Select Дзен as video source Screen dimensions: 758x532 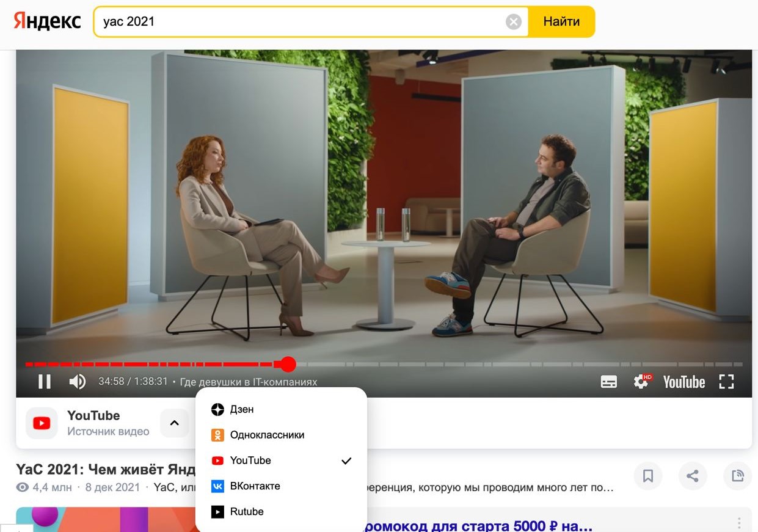281,409
